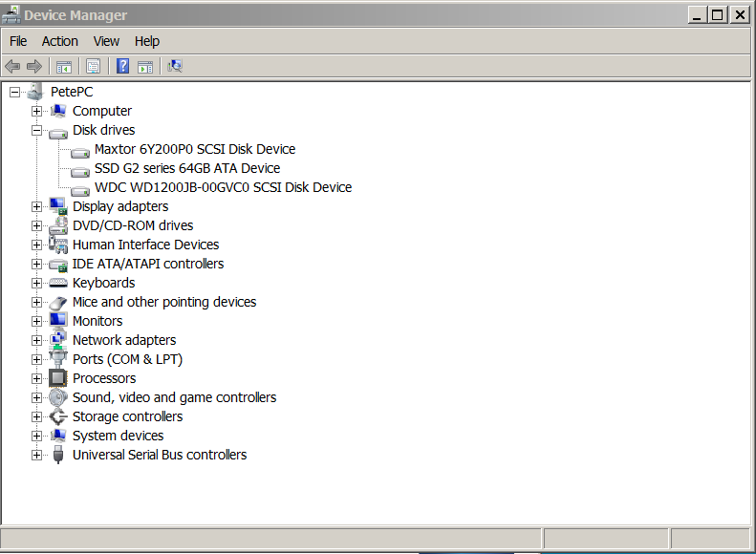Image resolution: width=756 pixels, height=554 pixels.
Task: Select the Network adapters label
Action: click(124, 341)
